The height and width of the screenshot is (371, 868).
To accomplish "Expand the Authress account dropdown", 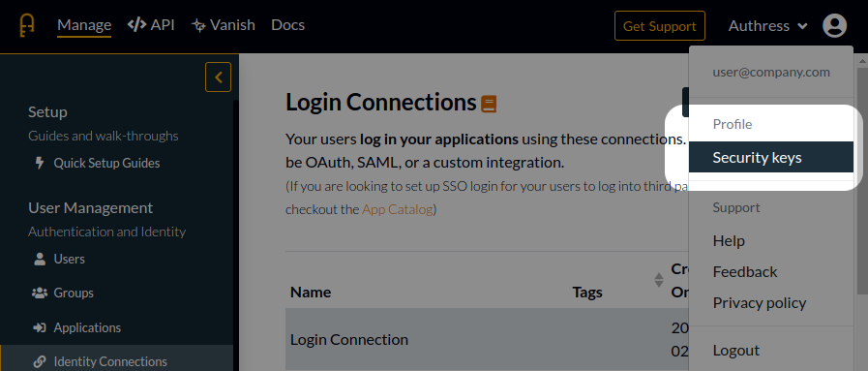I will coord(767,25).
